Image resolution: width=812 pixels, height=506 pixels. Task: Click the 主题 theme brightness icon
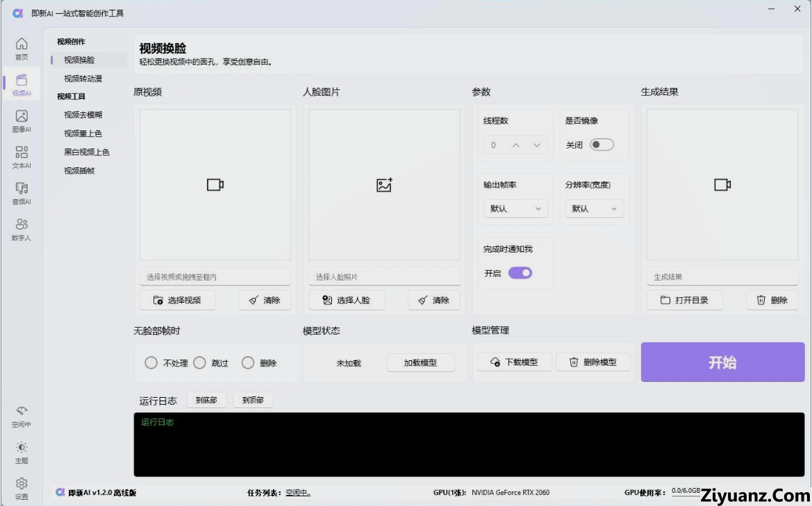tap(22, 448)
